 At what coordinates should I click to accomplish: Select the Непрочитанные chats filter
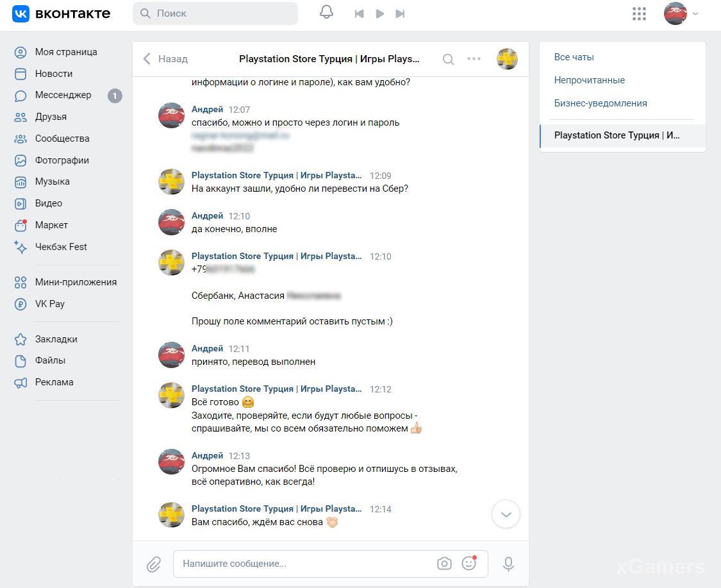coord(589,80)
